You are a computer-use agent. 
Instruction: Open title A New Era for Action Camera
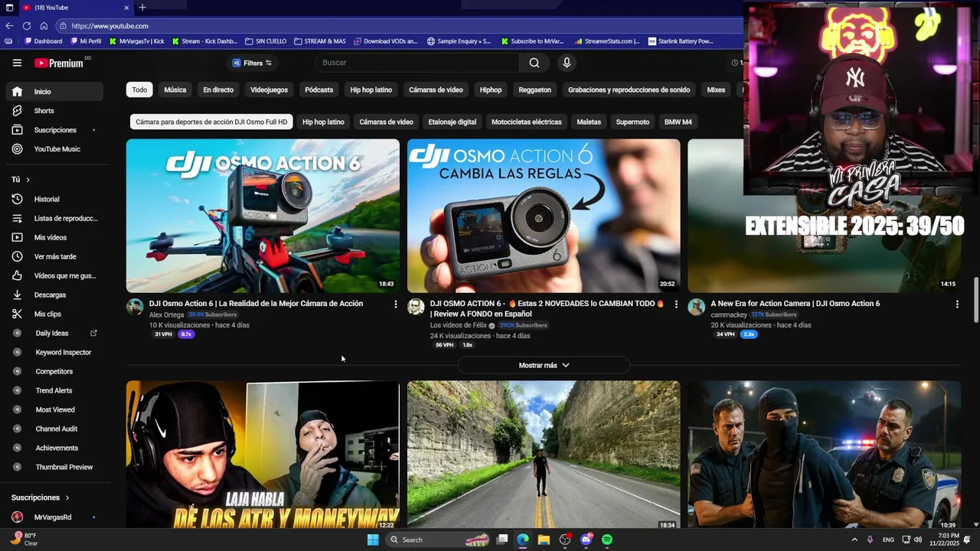[x=795, y=304]
